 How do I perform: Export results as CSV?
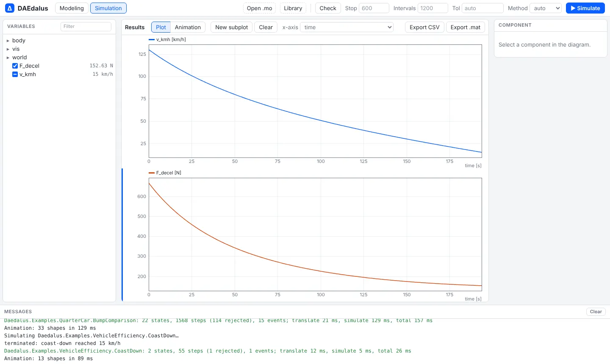[x=424, y=27]
